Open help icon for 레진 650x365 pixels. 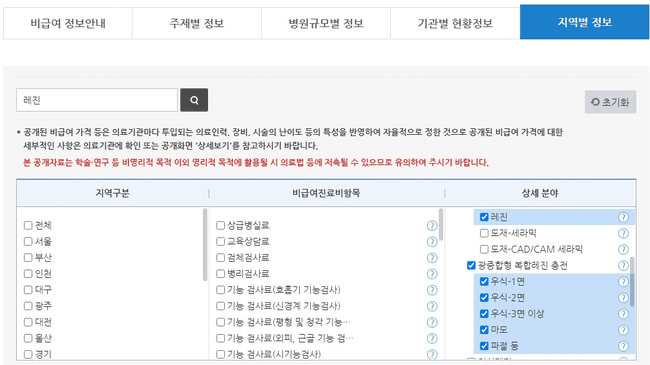623,217
